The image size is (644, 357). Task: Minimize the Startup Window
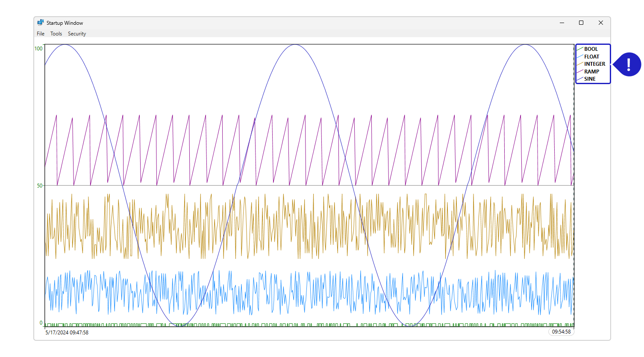[x=562, y=23]
